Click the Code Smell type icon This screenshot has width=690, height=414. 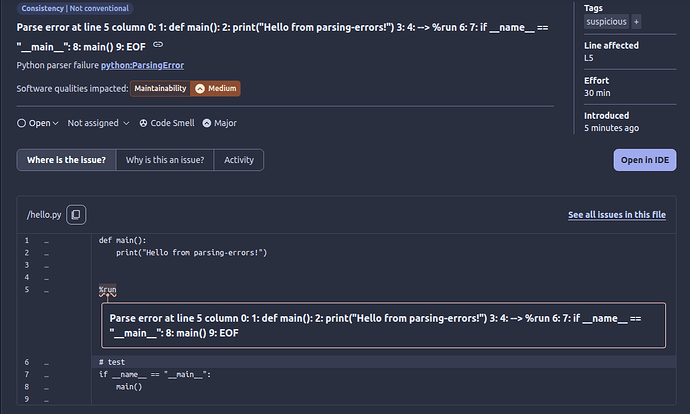(143, 123)
